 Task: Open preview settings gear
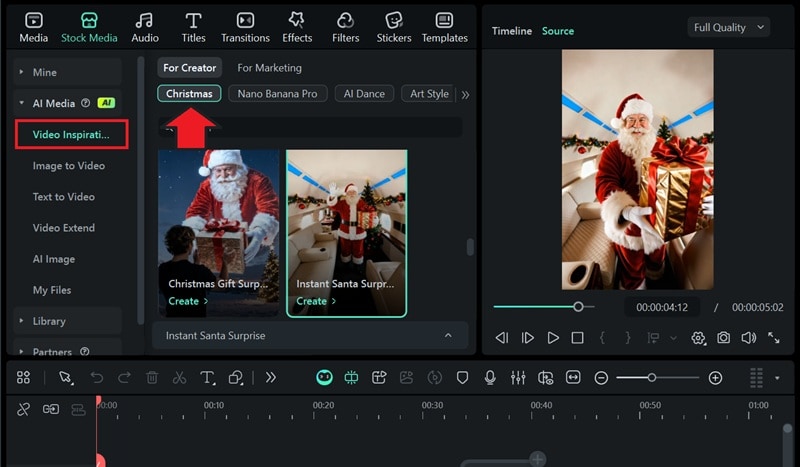click(x=698, y=337)
